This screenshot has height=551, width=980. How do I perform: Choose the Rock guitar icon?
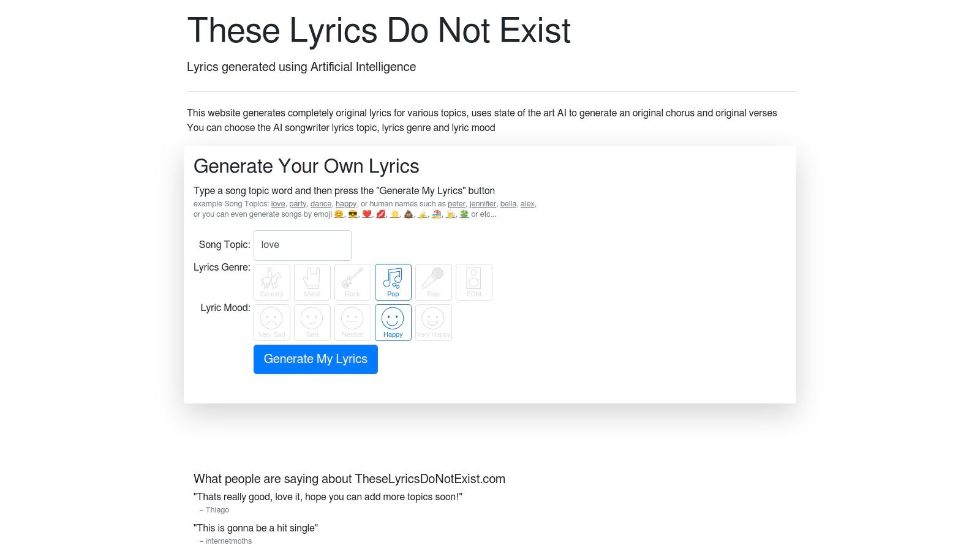click(x=352, y=282)
